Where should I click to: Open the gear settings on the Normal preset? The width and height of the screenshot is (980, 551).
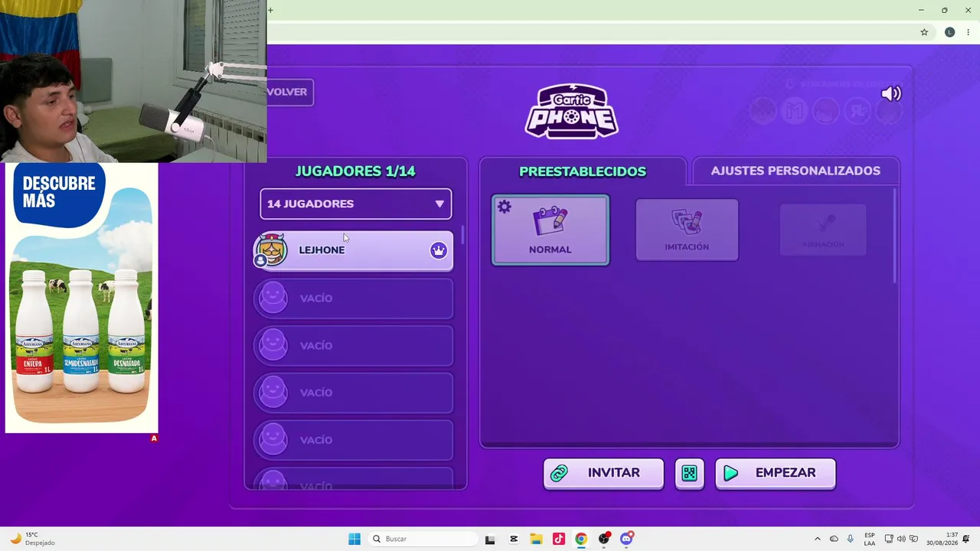pyautogui.click(x=504, y=207)
